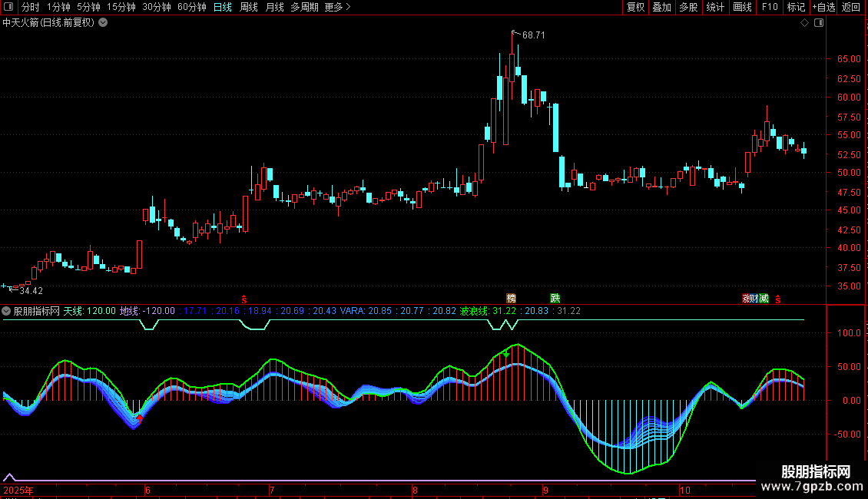Click the diamond marker icon at top right

[x=804, y=23]
